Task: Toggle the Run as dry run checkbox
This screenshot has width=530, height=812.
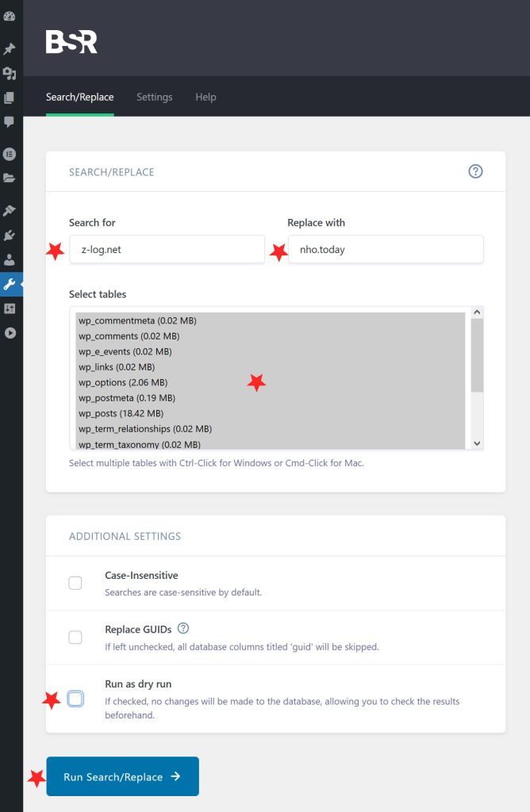Action: 75,699
